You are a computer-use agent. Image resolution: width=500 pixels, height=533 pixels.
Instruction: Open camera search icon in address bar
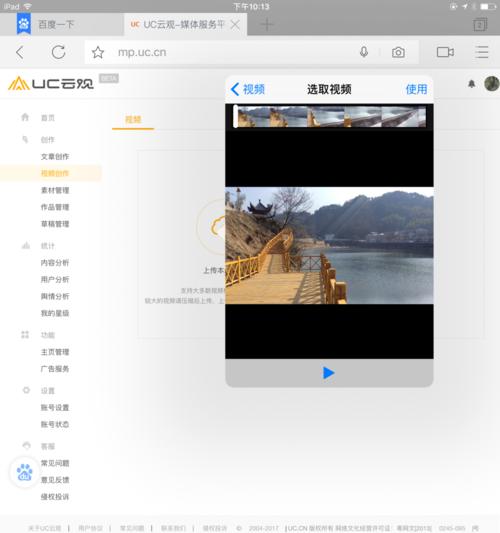[x=398, y=52]
